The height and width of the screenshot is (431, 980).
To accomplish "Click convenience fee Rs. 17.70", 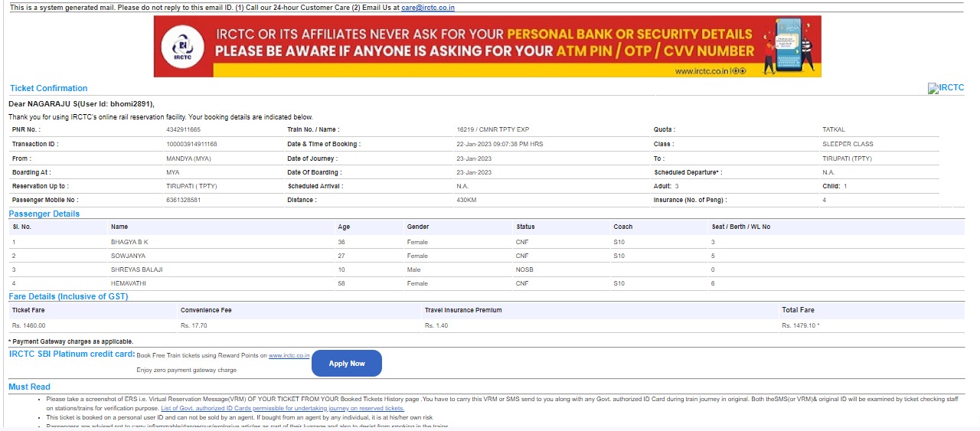I will (x=194, y=325).
